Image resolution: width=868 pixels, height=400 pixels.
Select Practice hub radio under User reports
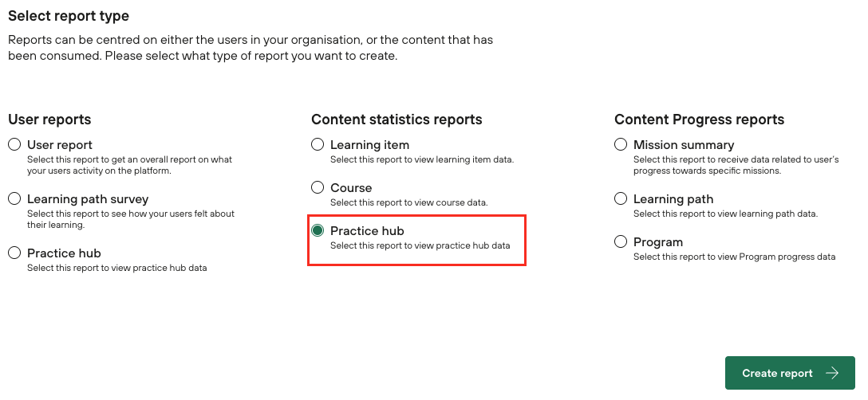tap(14, 253)
